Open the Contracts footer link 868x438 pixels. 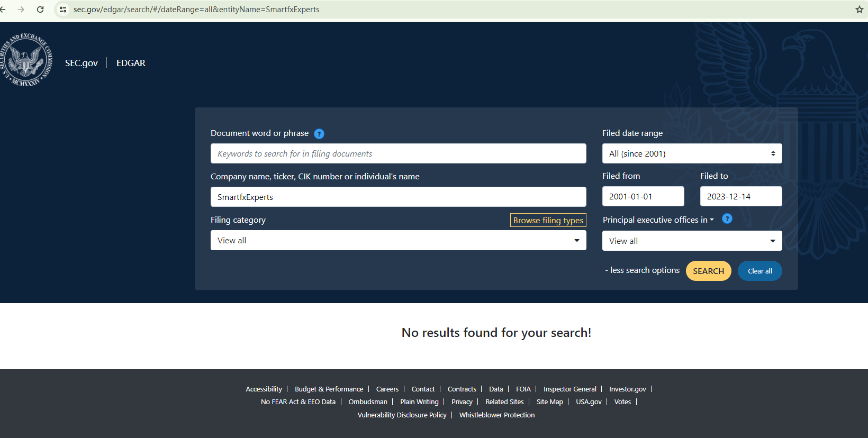pos(462,389)
